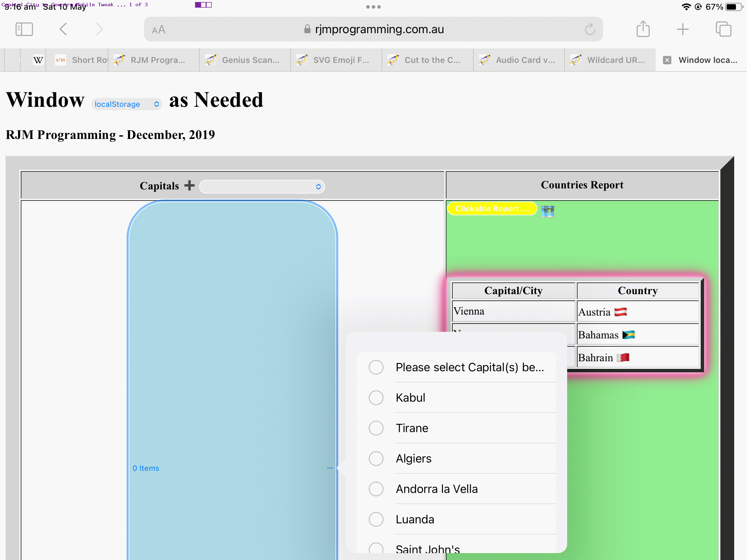Switch to the Genius Scan tab
Viewport: 747px width, 560px height.
click(245, 60)
